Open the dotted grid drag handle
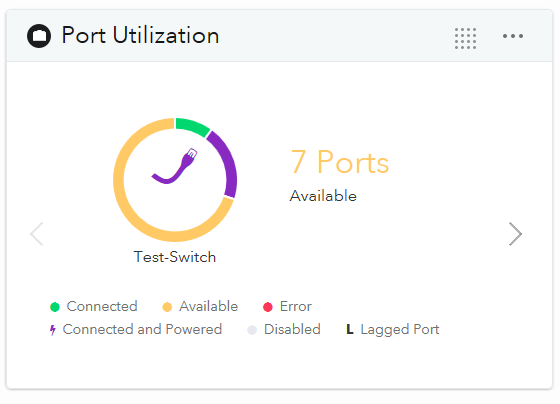560x404 pixels. click(x=465, y=38)
